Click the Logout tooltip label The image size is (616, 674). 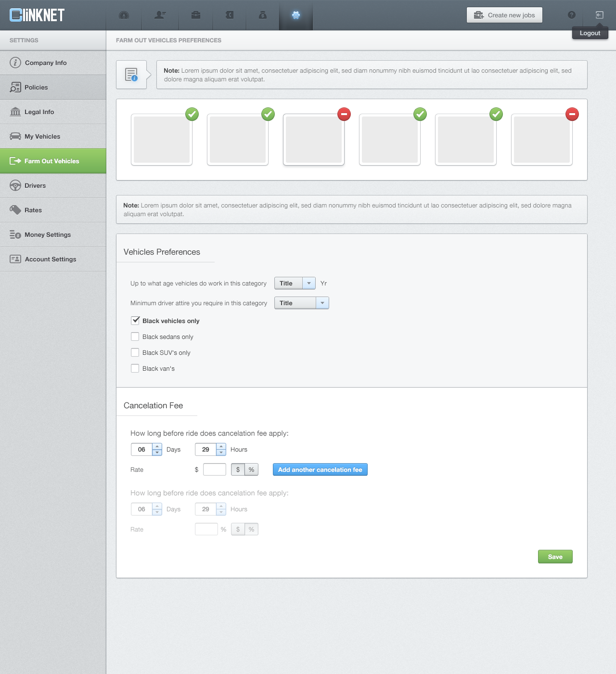590,33
